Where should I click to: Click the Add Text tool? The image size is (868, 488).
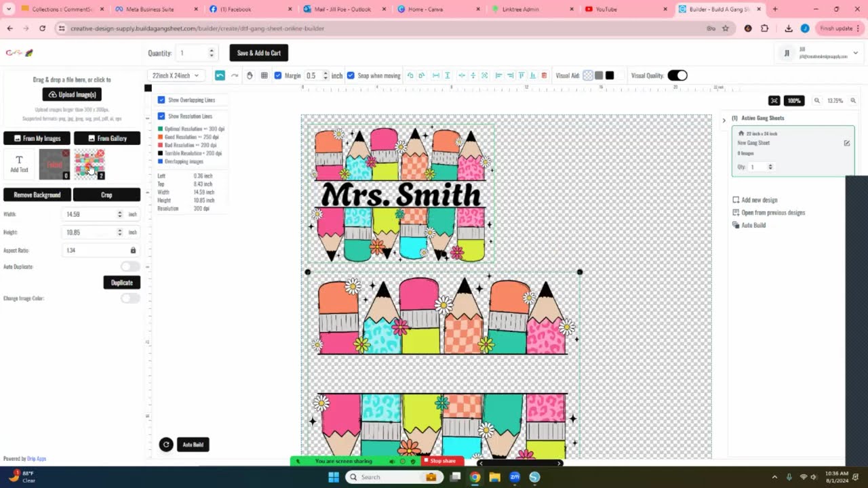tap(19, 164)
